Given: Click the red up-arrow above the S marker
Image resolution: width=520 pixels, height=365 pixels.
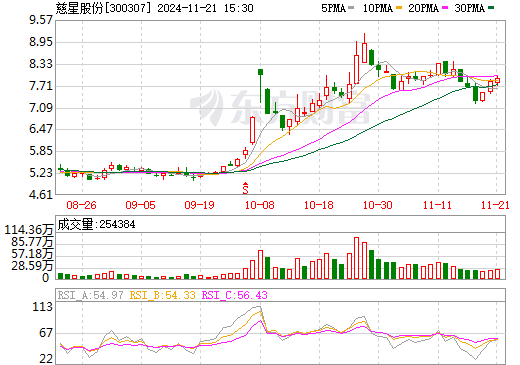Looking at the screenshot, I should [246, 184].
